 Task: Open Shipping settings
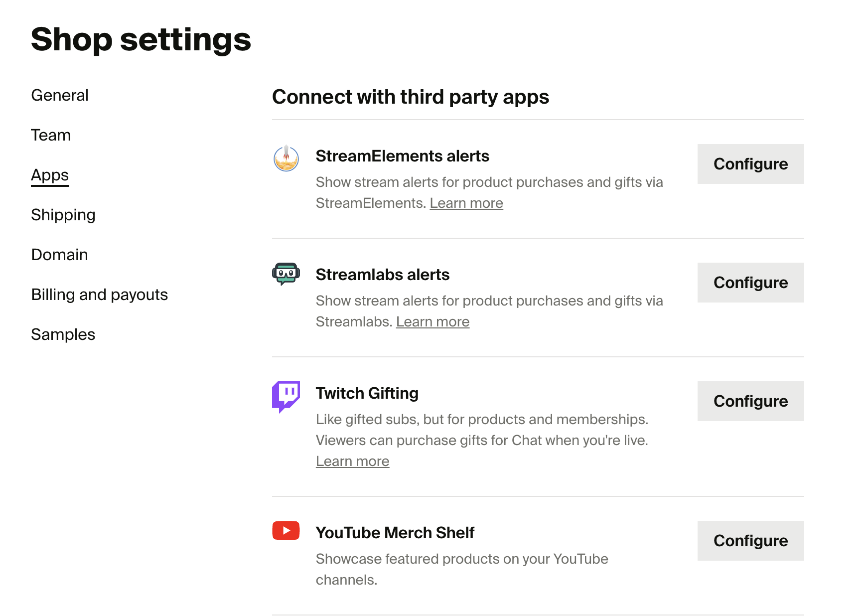pos(63,214)
